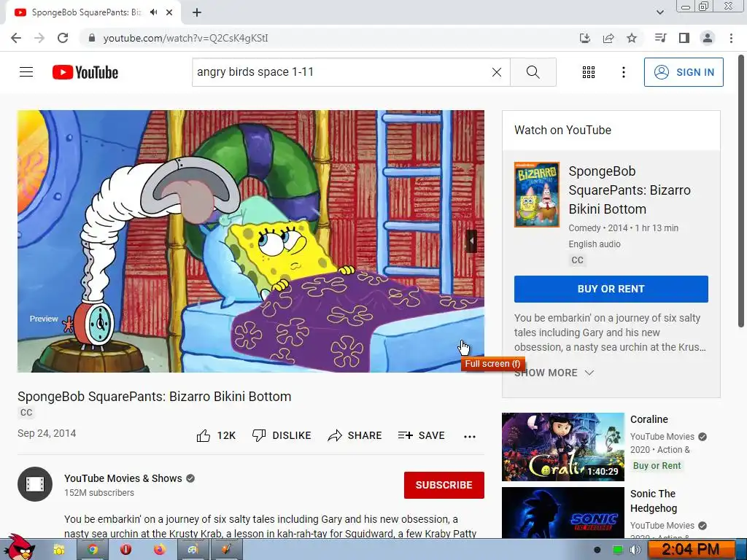The height and width of the screenshot is (560, 747).
Task: Click the 152M subscribers text
Action: (99, 493)
